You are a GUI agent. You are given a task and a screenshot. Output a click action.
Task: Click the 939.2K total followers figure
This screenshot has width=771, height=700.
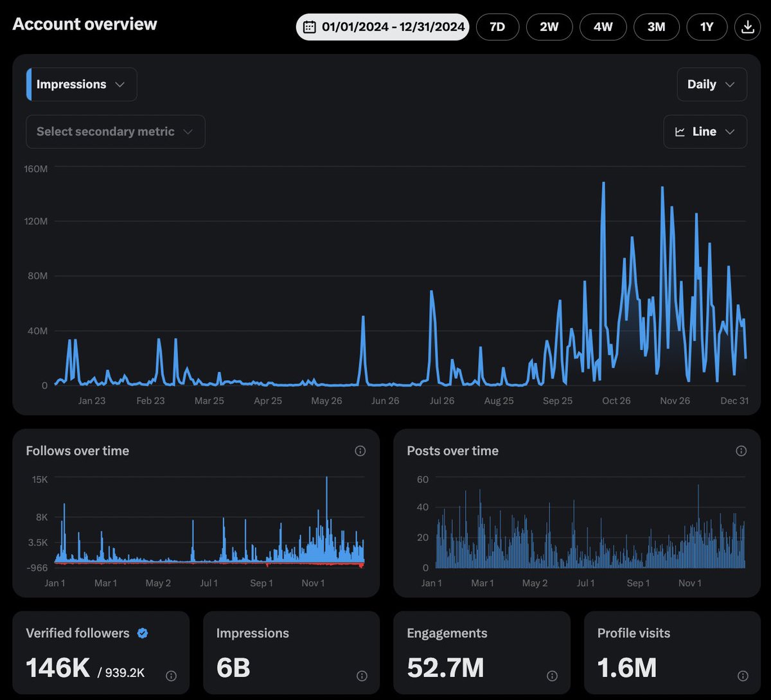tap(125, 672)
